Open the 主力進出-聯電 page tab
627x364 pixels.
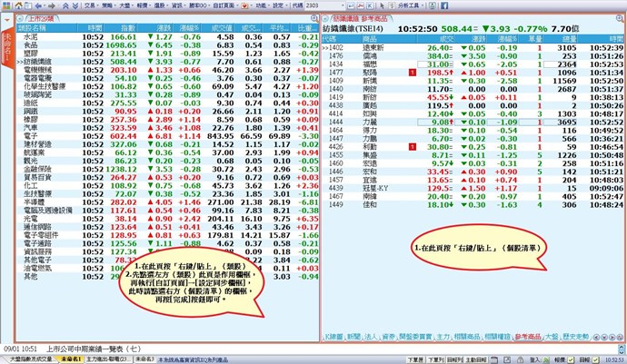pyautogui.click(x=108, y=359)
